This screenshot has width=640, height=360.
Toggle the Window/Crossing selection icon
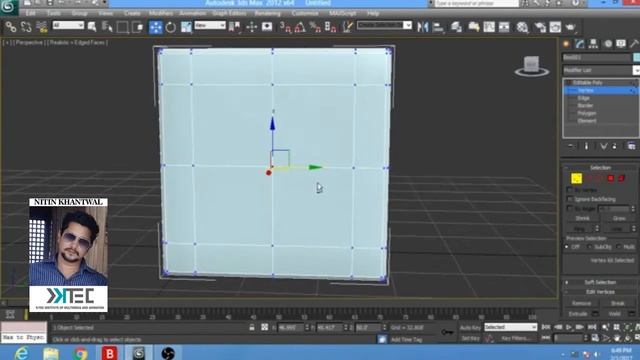138,27
